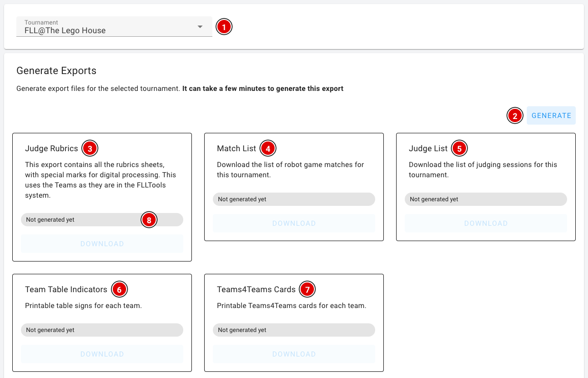Screen dimensions: 588x378
Task: Click the GENERATE button
Action: tap(551, 115)
